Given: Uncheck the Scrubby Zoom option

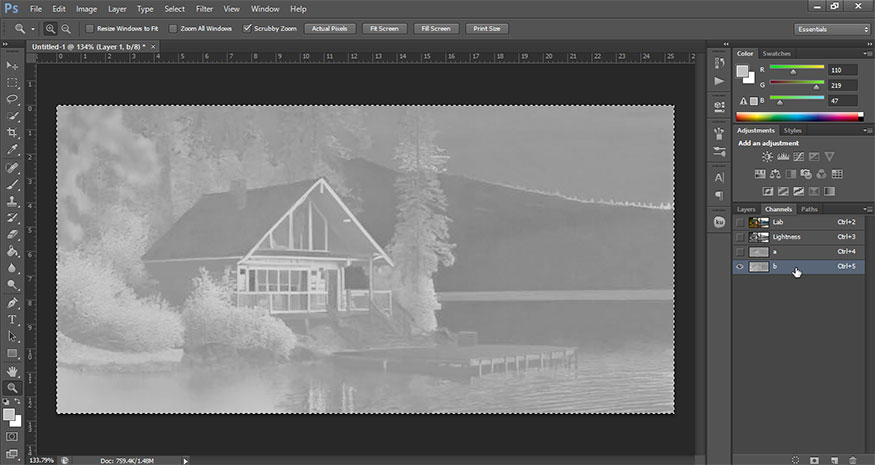Looking at the screenshot, I should click(x=248, y=29).
